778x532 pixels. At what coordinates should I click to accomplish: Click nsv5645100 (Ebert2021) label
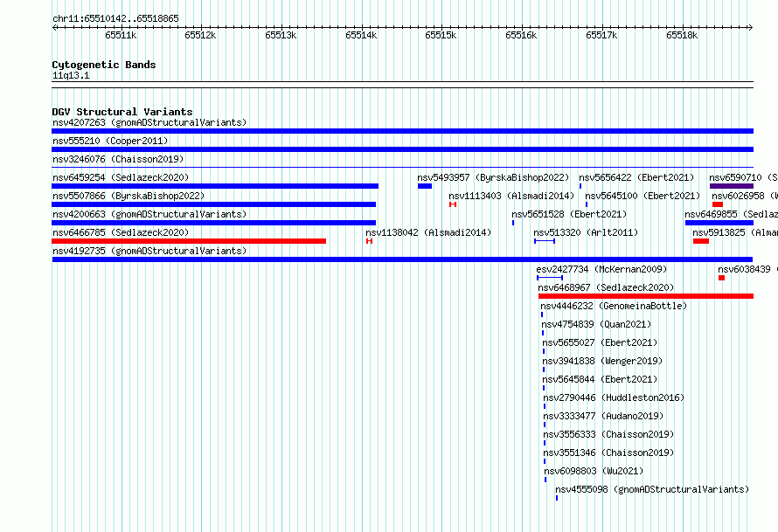click(x=643, y=196)
